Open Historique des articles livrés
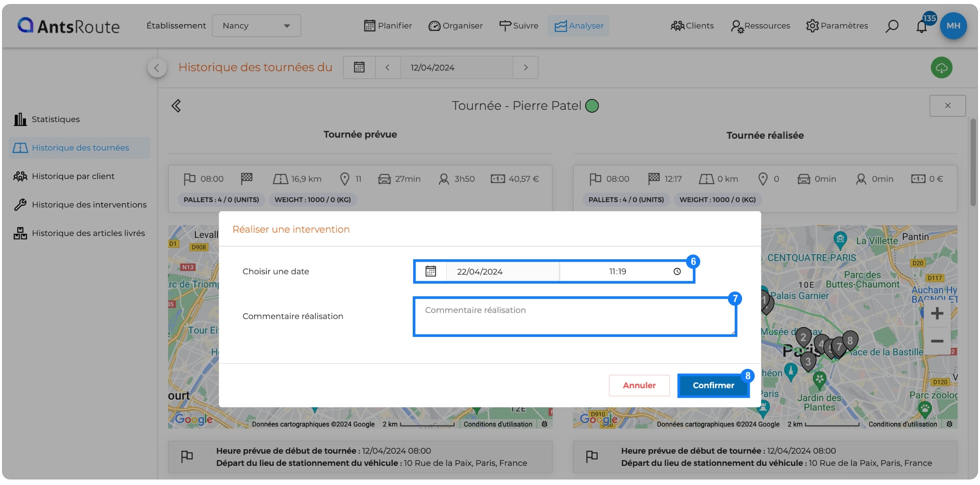The image size is (980, 485). [79, 233]
